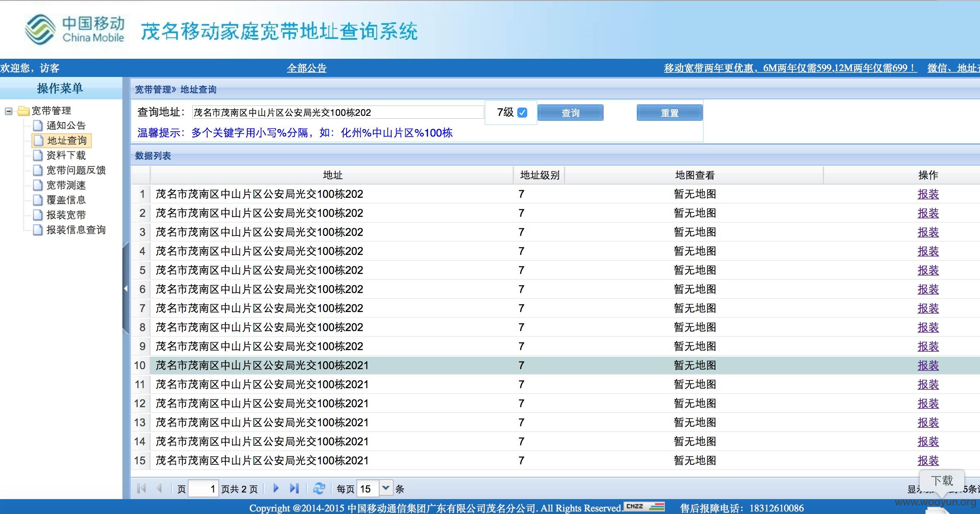
Task: Click the page icon beside 通知公告
Action: 38,125
